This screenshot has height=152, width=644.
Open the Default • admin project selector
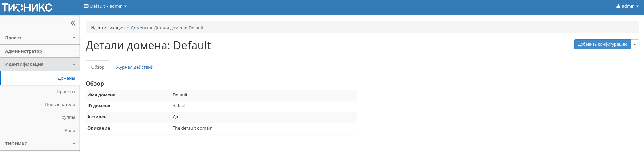click(105, 6)
